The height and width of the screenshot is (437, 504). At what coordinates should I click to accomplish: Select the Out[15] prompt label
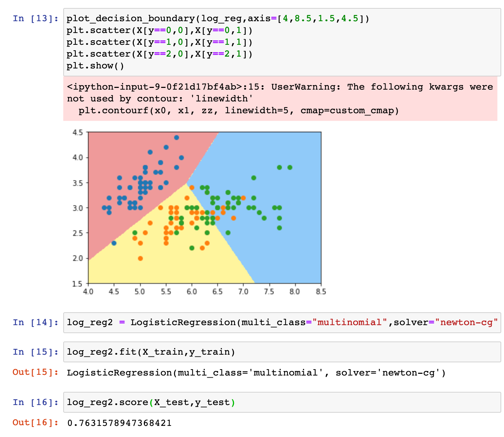[35, 372]
